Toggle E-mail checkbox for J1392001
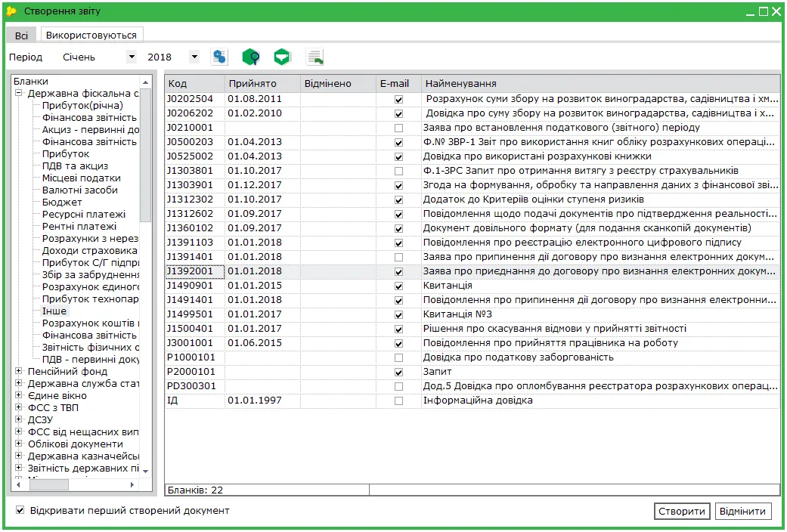787x532 pixels. point(398,271)
